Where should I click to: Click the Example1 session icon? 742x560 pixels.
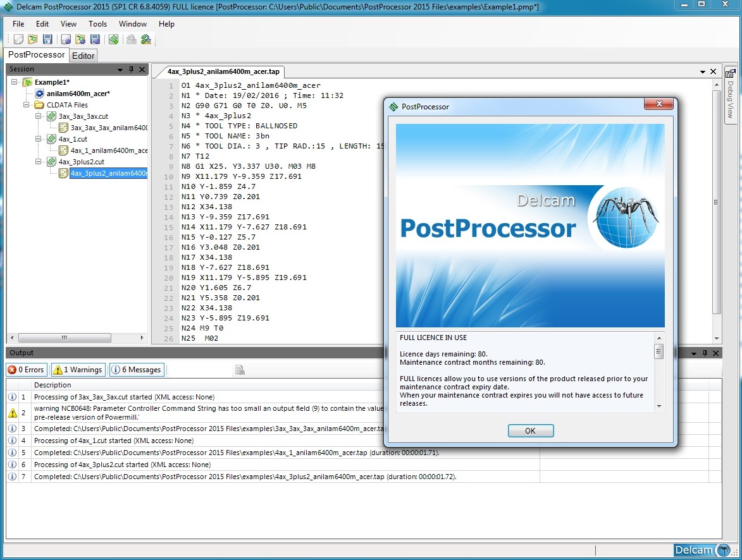click(28, 82)
